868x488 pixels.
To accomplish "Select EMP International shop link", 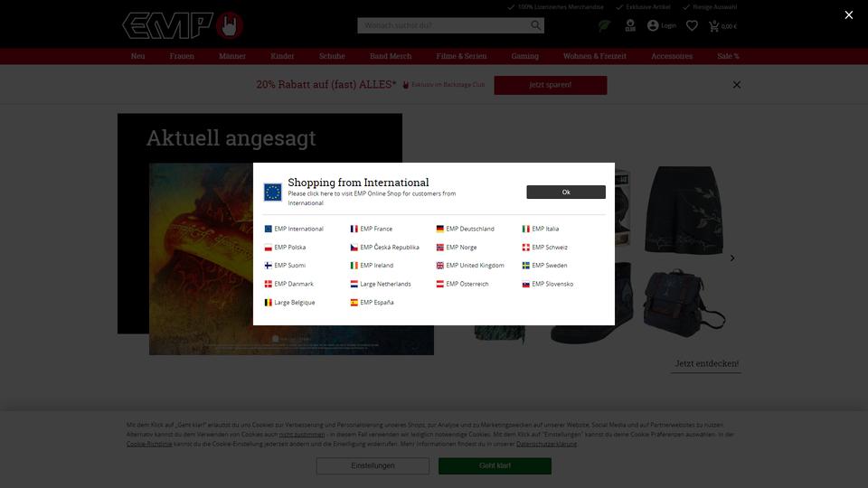I will (x=294, y=229).
